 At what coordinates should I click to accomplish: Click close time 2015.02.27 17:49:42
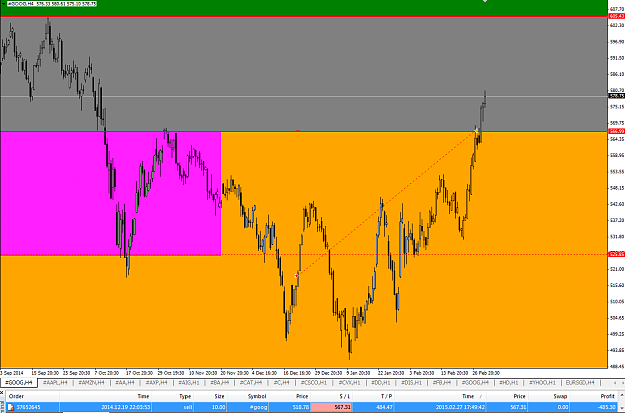(460, 407)
